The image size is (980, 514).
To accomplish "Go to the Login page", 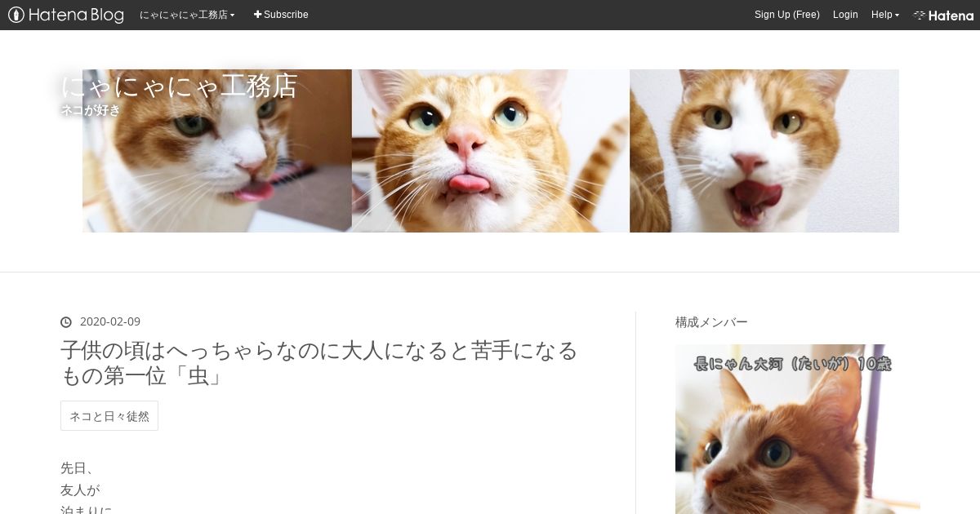I will coord(845,15).
